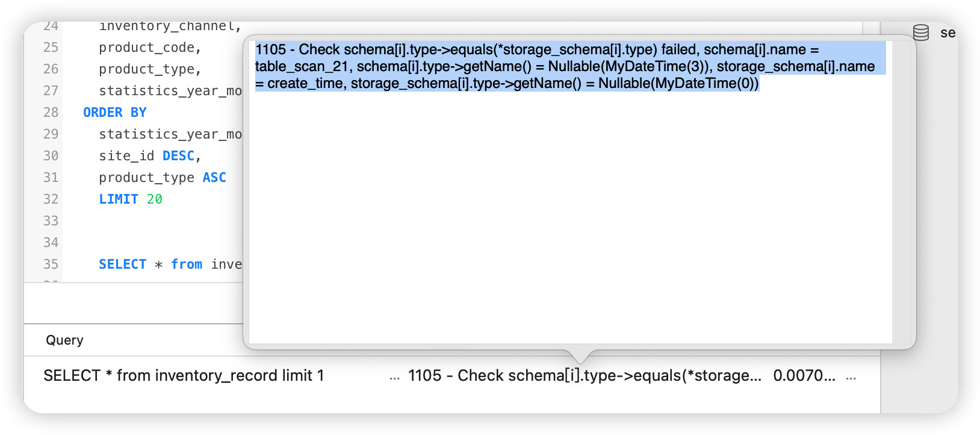Place cursor on the LIMIT keyword

(119, 199)
